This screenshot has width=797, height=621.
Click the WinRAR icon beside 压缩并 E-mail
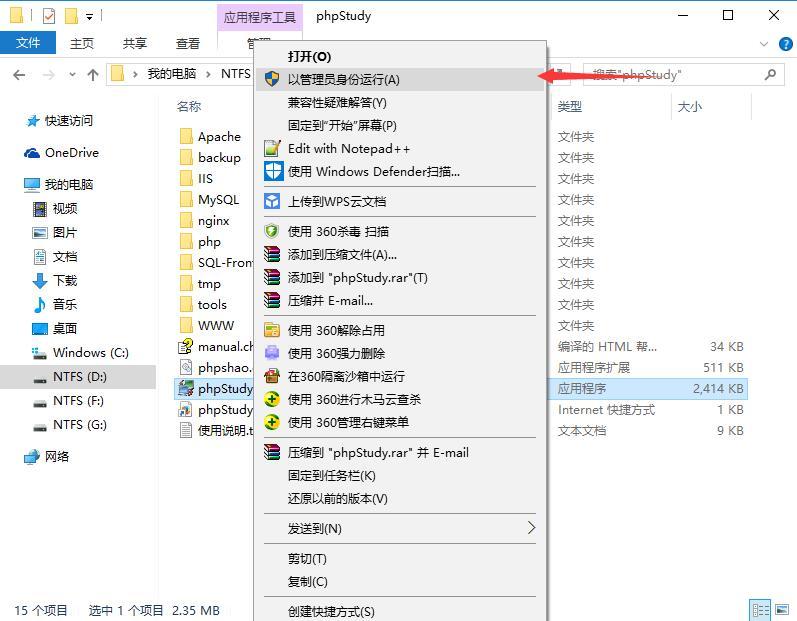(x=272, y=300)
